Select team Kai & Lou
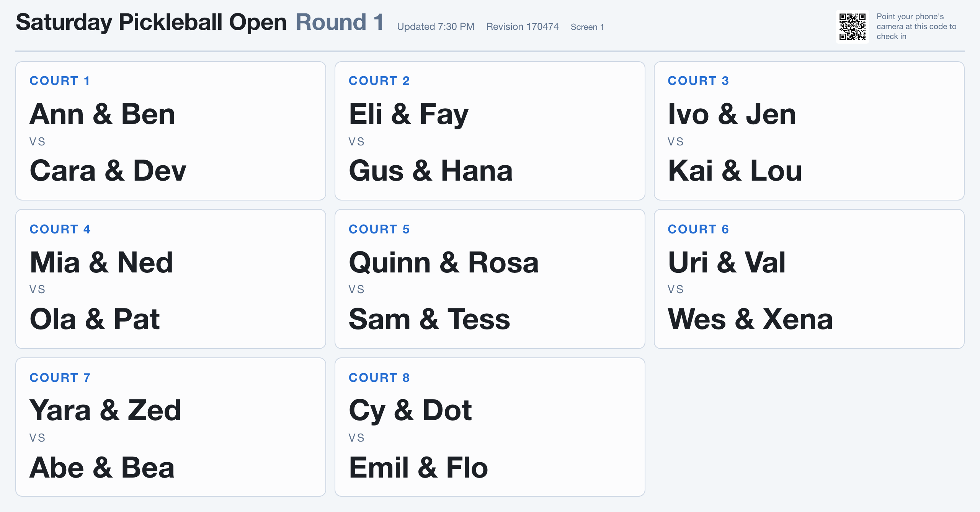980x512 pixels. pyautogui.click(x=735, y=171)
